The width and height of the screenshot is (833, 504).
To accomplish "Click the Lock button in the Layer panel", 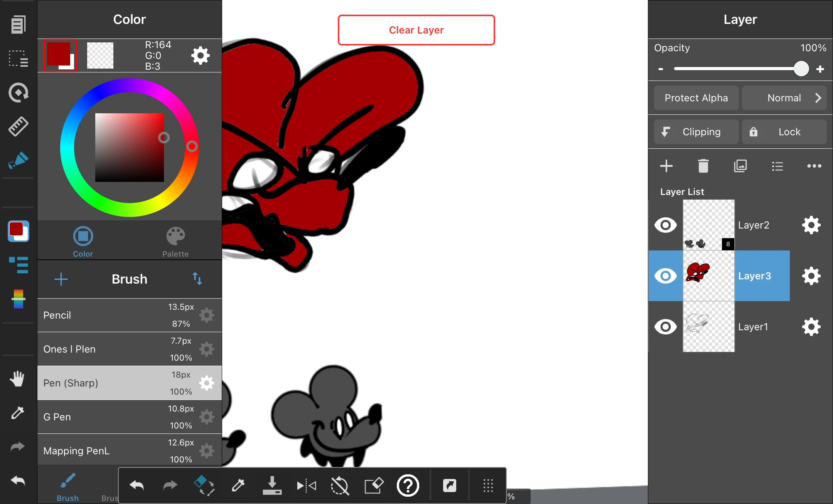I will pos(784,131).
